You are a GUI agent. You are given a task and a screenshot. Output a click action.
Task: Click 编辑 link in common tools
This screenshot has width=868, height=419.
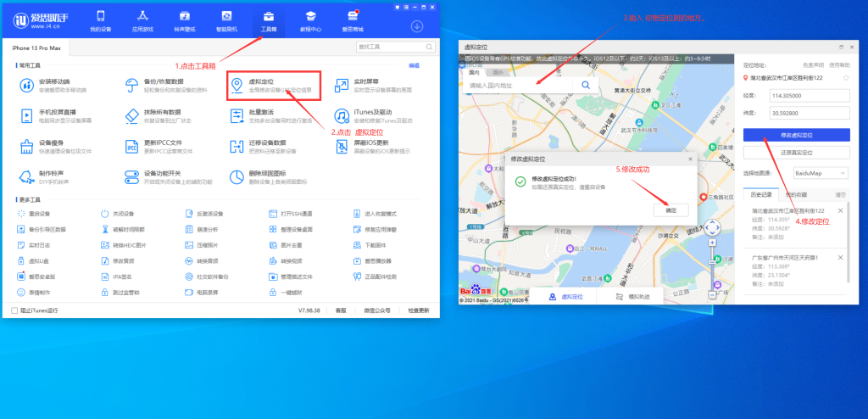(x=414, y=65)
